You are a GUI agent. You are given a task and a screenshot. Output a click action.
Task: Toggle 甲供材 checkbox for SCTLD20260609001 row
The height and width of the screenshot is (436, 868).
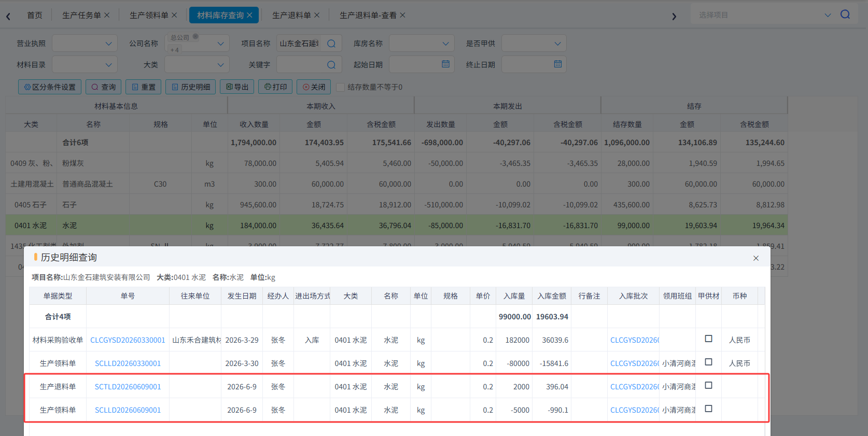click(708, 385)
